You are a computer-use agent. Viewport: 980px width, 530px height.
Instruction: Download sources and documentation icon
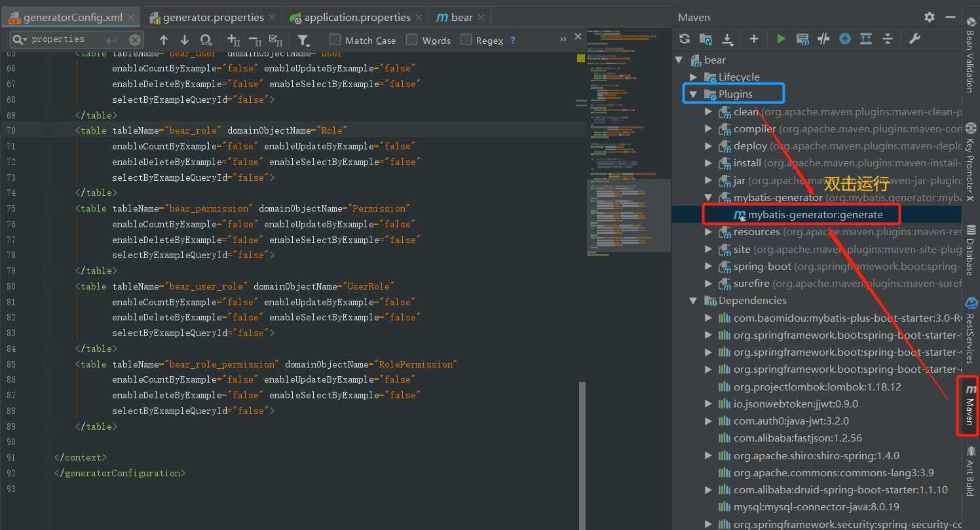click(728, 39)
